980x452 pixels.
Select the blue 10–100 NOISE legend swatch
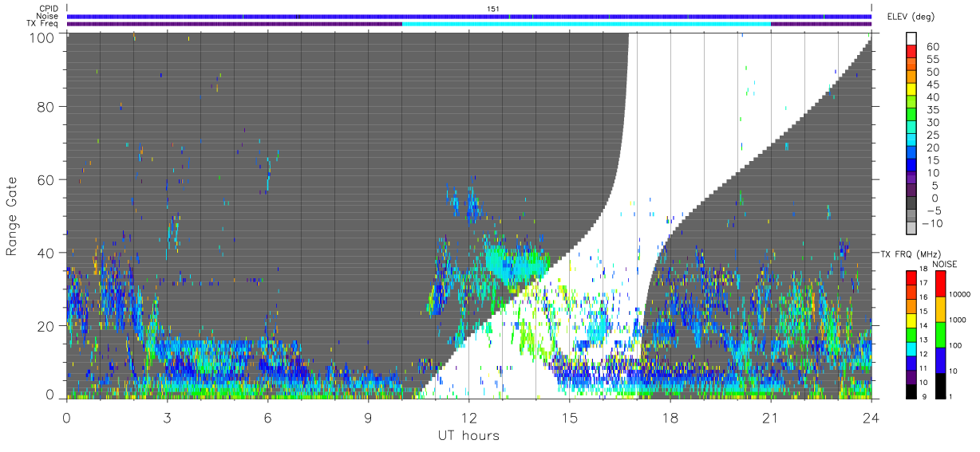(939, 360)
